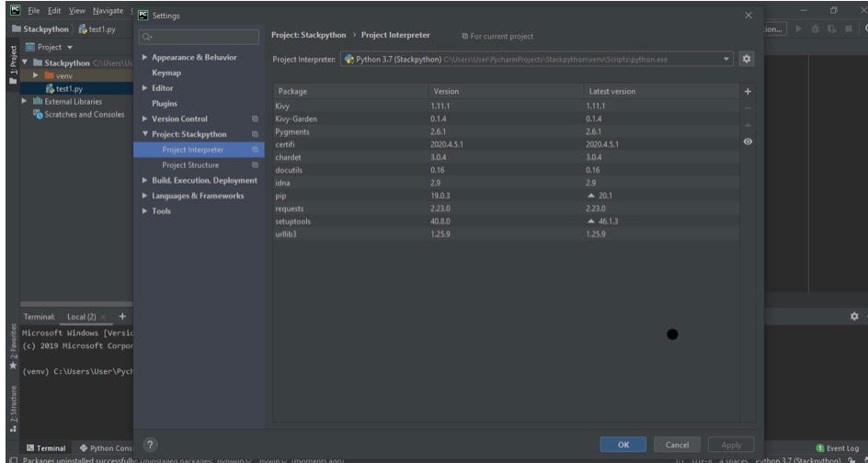The height and width of the screenshot is (463, 868).
Task: Click upgrade arrow next to setuptools 46.1.3
Action: click(591, 221)
